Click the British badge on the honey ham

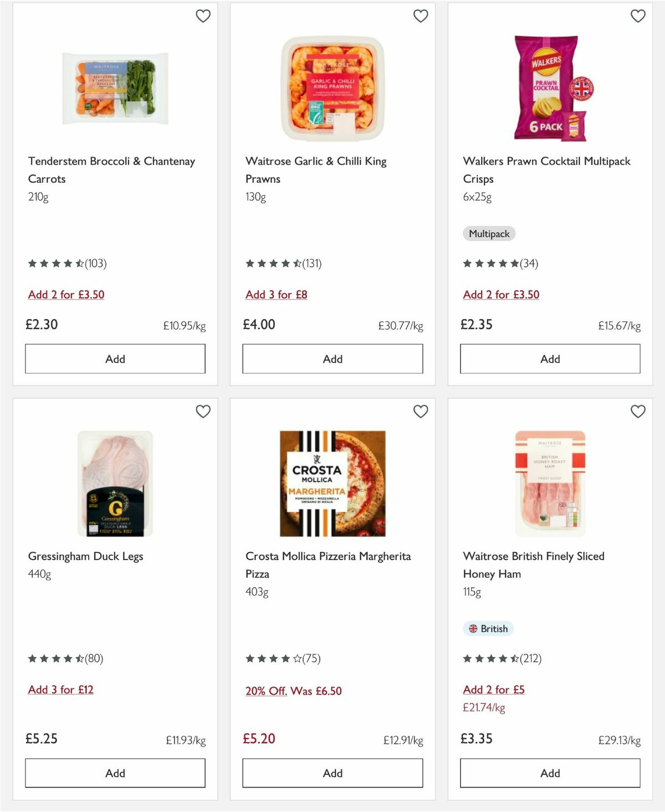[488, 629]
